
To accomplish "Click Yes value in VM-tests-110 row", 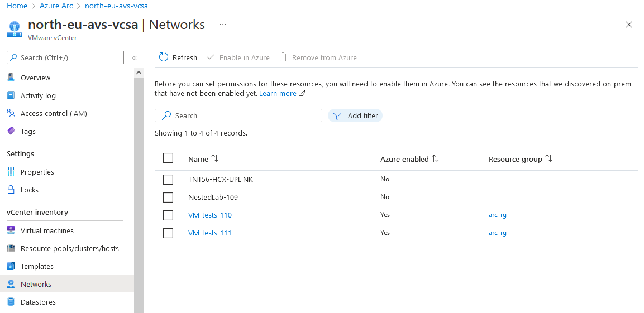I will point(385,215).
